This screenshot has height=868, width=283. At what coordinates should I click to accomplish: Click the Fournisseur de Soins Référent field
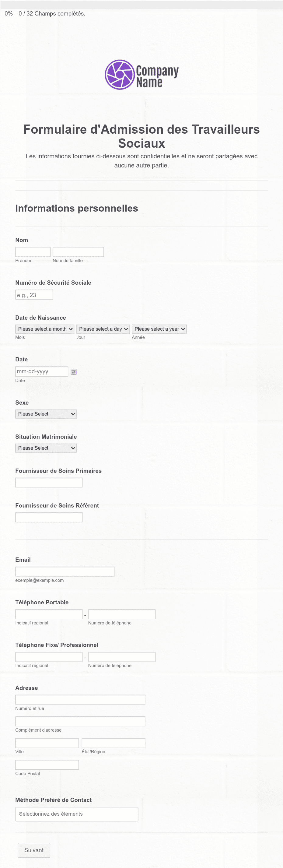click(x=49, y=517)
